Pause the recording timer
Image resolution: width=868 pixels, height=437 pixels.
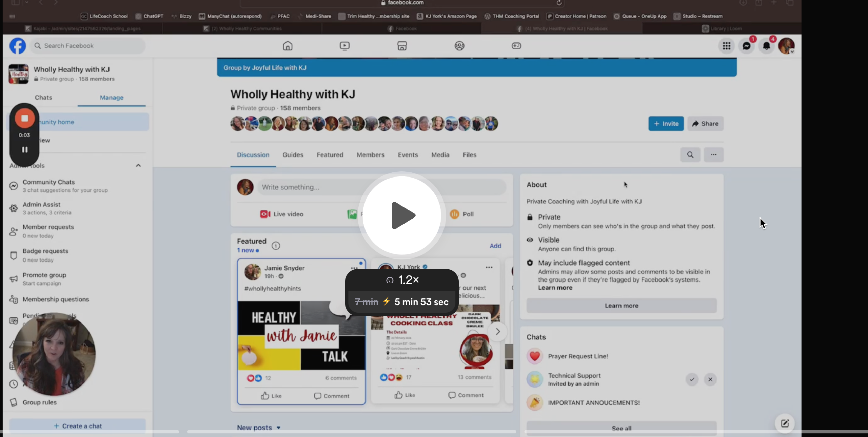[x=25, y=150]
